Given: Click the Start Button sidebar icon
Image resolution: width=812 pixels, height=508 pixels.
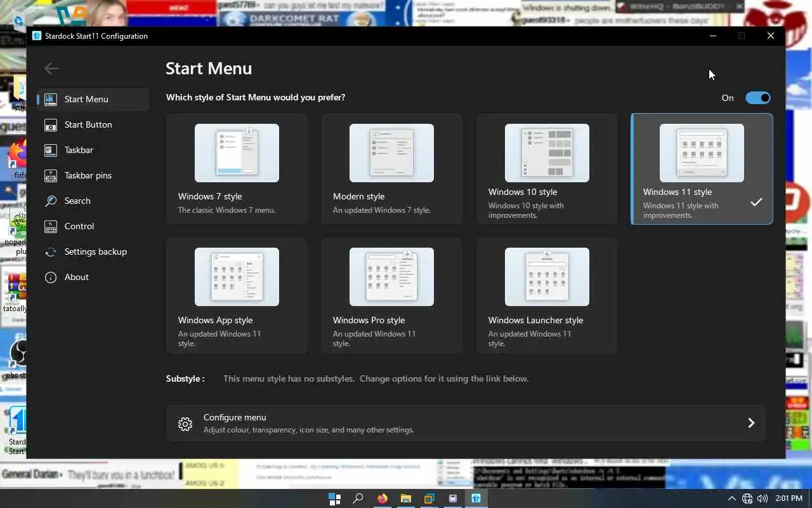Looking at the screenshot, I should point(51,124).
